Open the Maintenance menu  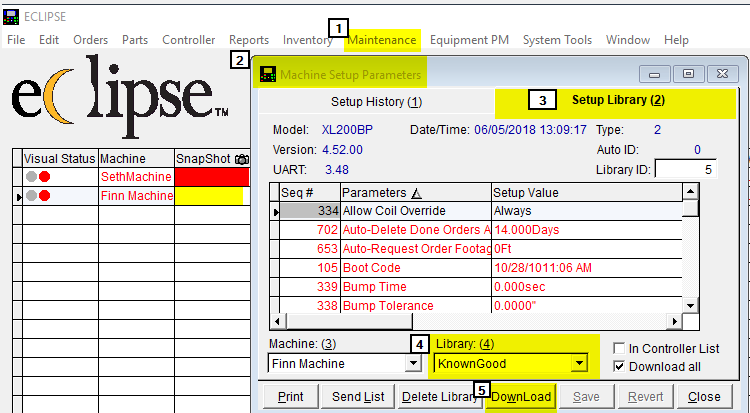point(382,40)
